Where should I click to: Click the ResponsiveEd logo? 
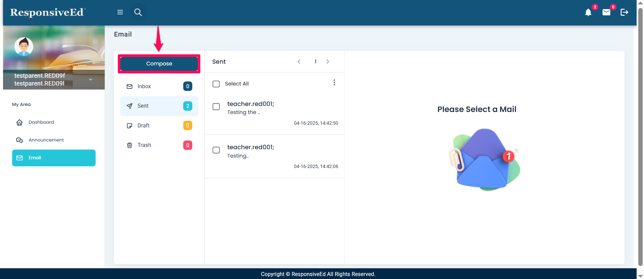48,12
